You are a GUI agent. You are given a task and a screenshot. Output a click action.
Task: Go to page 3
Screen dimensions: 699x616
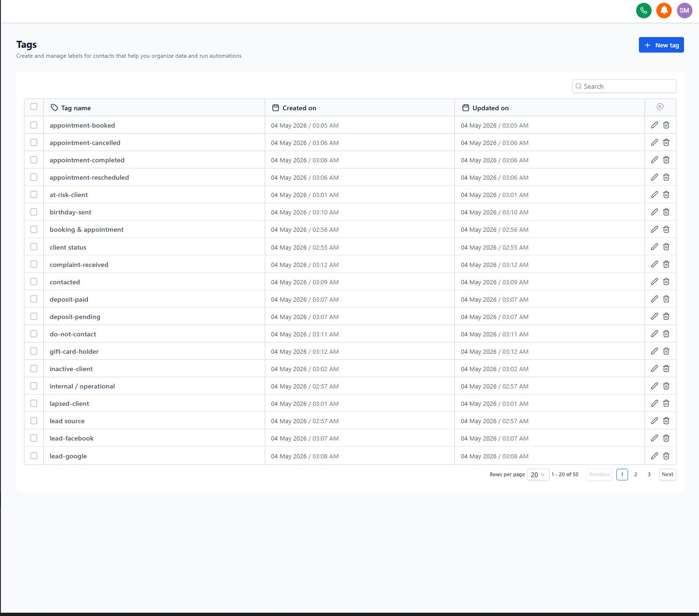coord(649,474)
